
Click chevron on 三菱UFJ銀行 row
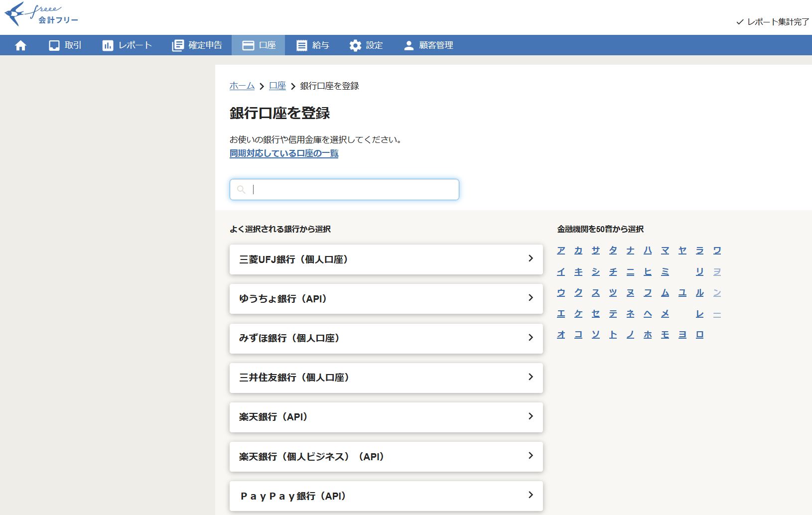(x=531, y=258)
